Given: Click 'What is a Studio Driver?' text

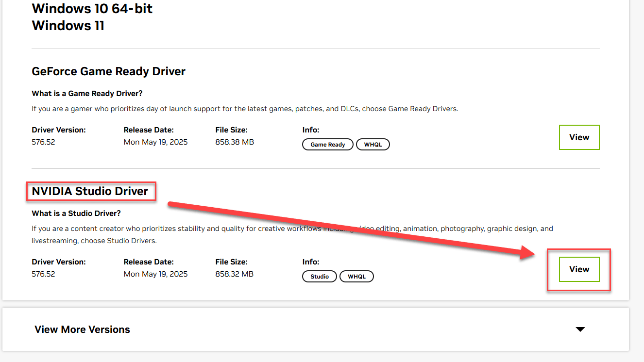Looking at the screenshot, I should [x=76, y=213].
